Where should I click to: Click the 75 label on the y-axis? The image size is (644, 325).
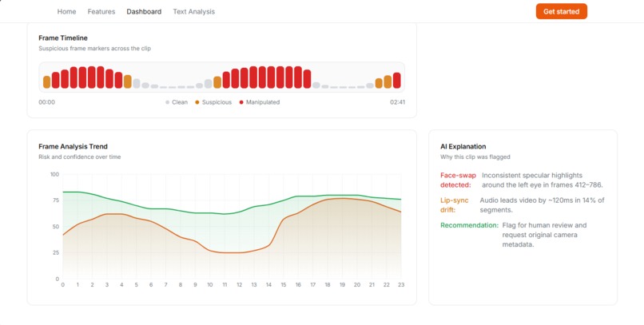(56, 200)
